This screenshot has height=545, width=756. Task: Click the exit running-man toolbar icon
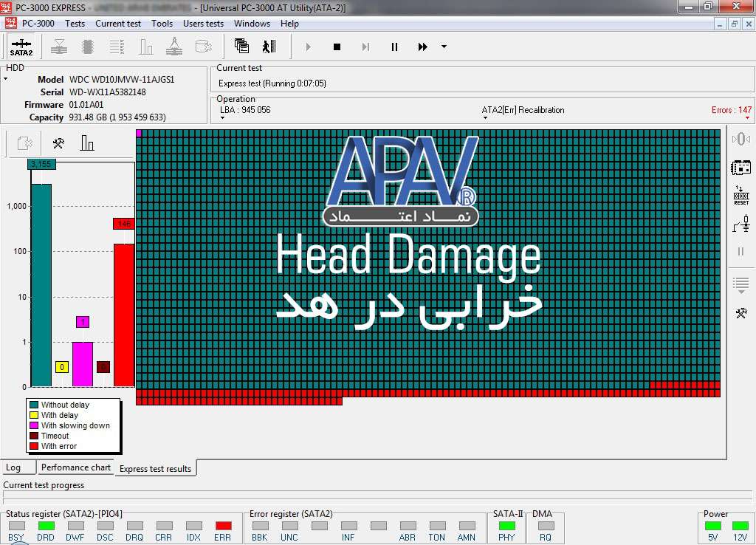[x=269, y=47]
